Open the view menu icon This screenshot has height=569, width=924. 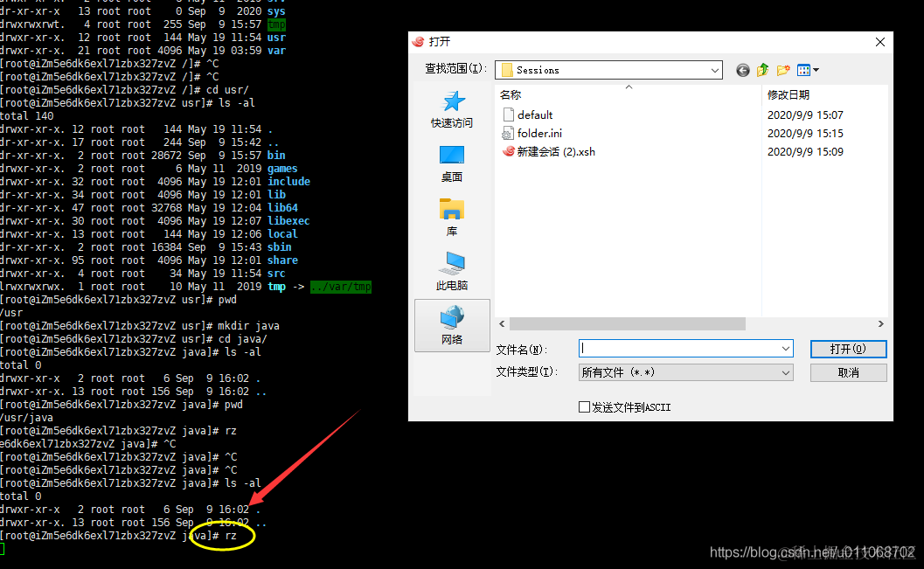[808, 70]
